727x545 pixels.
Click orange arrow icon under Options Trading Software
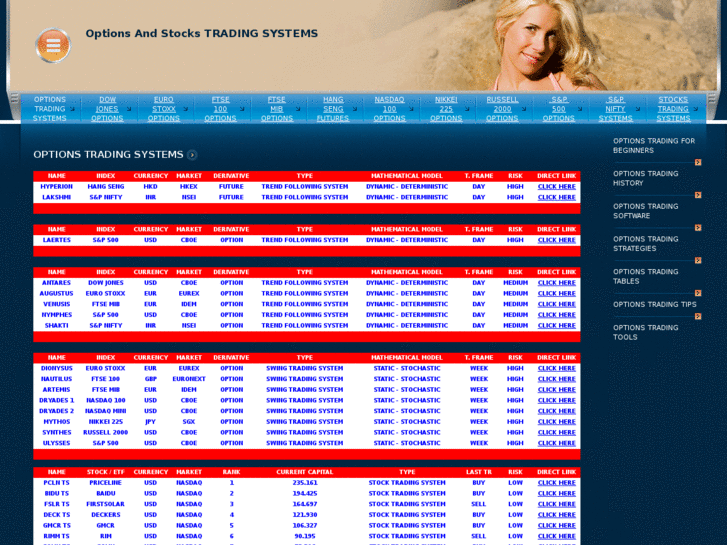click(698, 228)
